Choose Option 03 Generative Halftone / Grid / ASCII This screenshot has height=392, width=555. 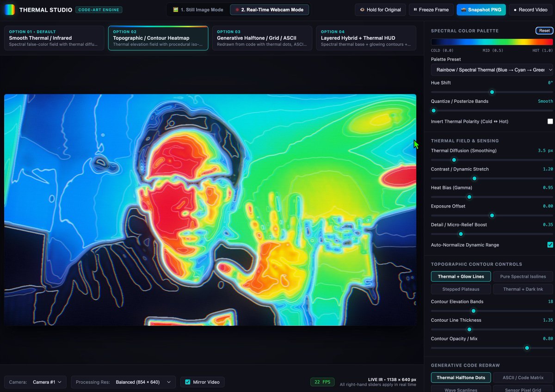click(x=262, y=38)
